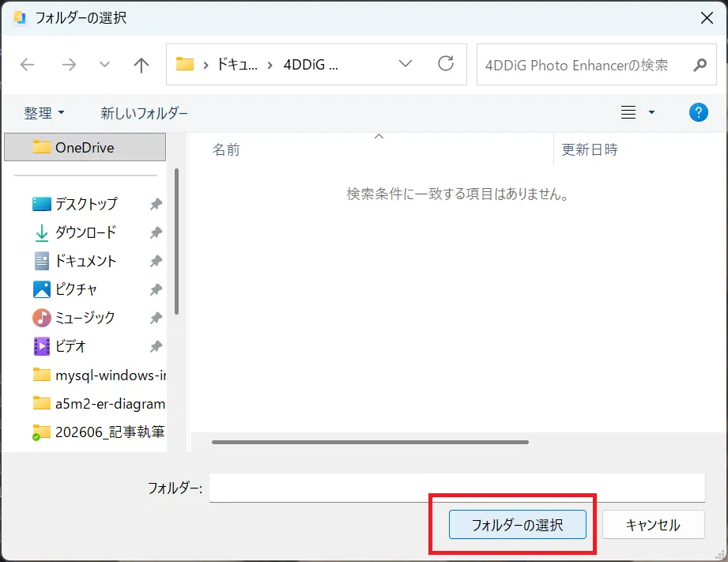Open デスクトップ in the sidebar

[x=86, y=203]
